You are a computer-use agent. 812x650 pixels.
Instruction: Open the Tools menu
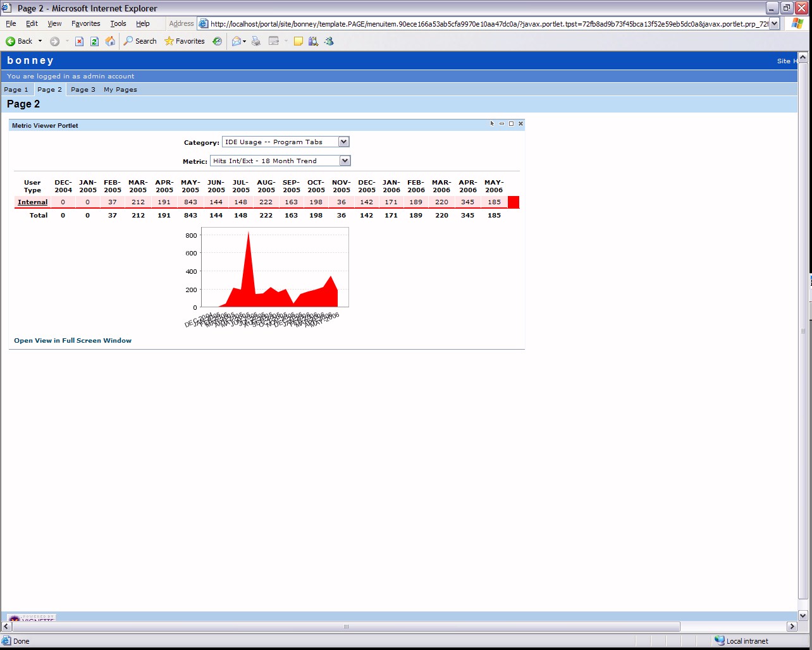coord(118,23)
